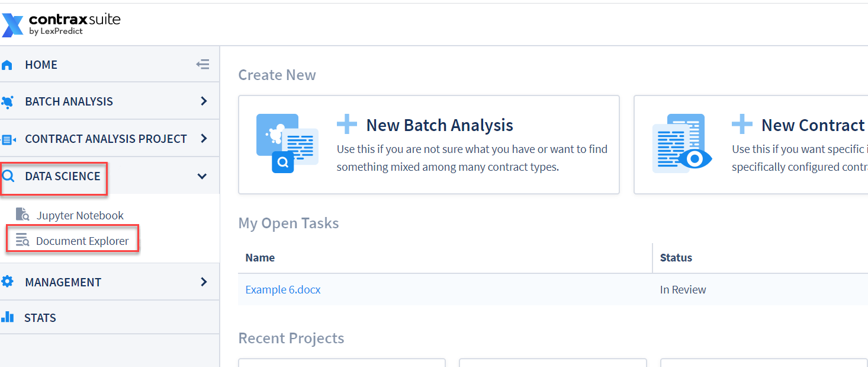Click the Document Explorer list-search icon
This screenshot has width=868, height=367.
22,240
